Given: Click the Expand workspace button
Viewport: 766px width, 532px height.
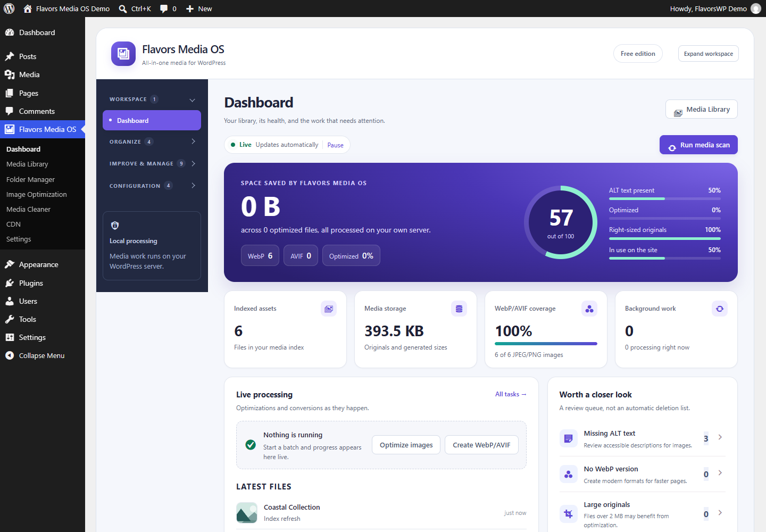Looking at the screenshot, I should pyautogui.click(x=709, y=54).
